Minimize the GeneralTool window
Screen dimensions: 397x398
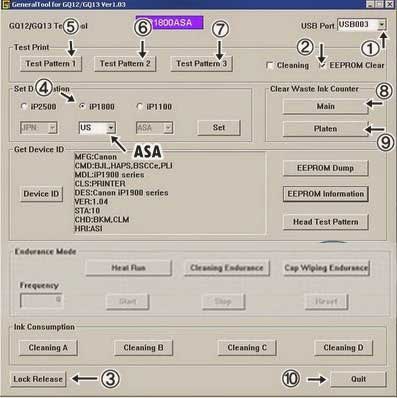[370, 5]
